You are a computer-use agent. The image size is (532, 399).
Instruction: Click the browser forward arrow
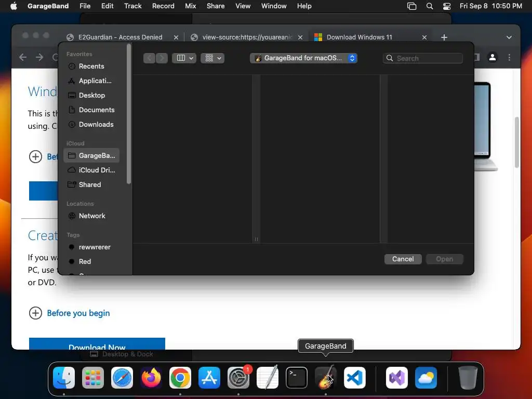(x=39, y=57)
